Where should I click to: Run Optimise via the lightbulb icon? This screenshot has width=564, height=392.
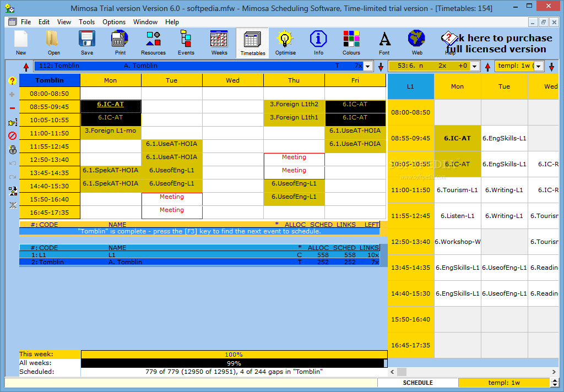pyautogui.click(x=285, y=42)
